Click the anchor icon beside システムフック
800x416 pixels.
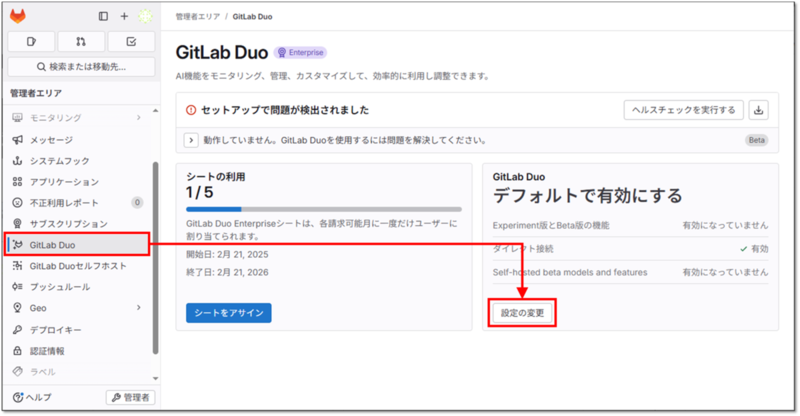[x=17, y=161]
